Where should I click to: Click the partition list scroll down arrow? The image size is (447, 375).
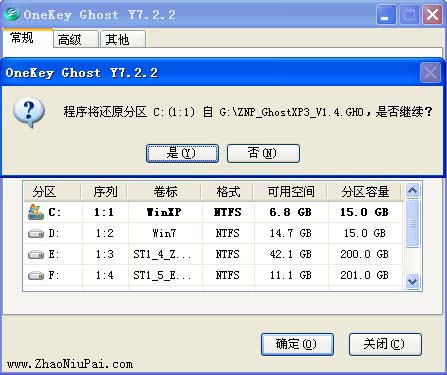[x=413, y=282]
